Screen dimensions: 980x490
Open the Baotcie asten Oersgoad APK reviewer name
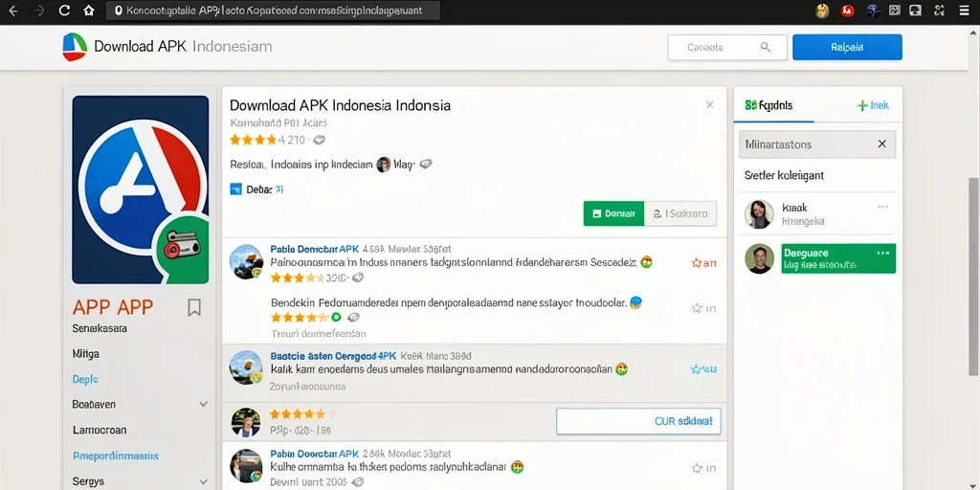[x=334, y=356]
